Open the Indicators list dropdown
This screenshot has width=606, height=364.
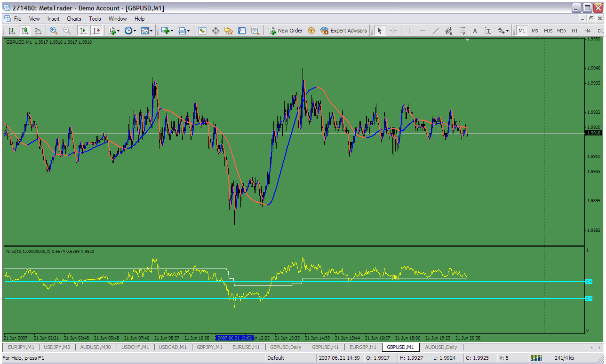114,31
